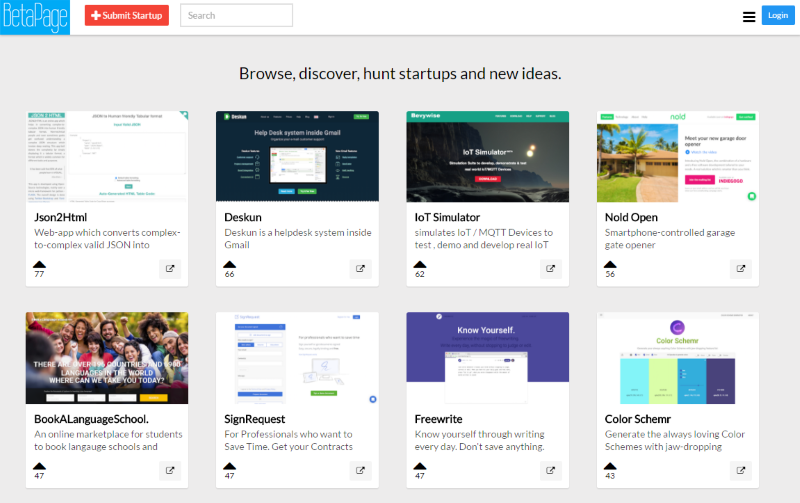Screen dimensions: 800x503
Task: Click the Json2Html vote count 77
Action: point(39,274)
